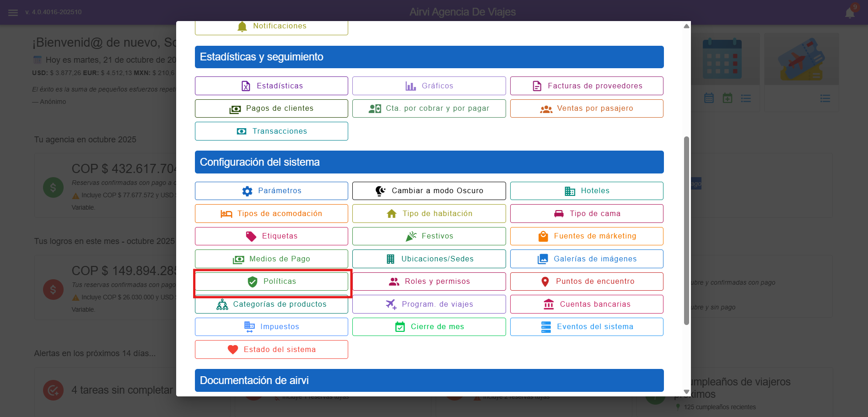868x417 pixels.
Task: Click the notifications bell icon
Action: click(850, 13)
